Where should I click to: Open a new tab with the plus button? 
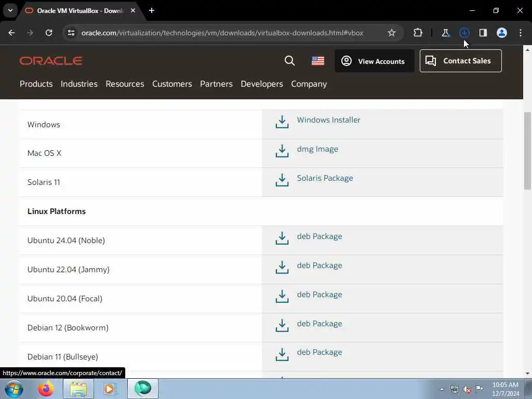point(152,10)
